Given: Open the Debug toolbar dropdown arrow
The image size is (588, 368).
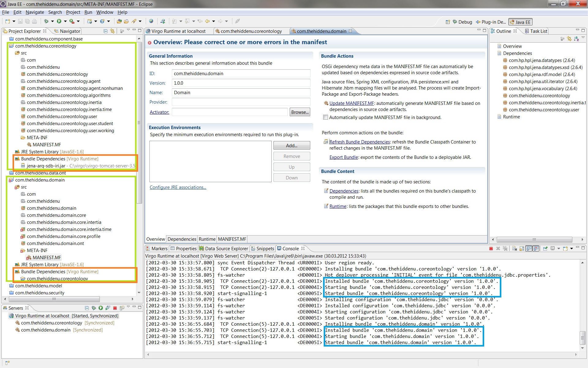Looking at the screenshot, I should (52, 21).
